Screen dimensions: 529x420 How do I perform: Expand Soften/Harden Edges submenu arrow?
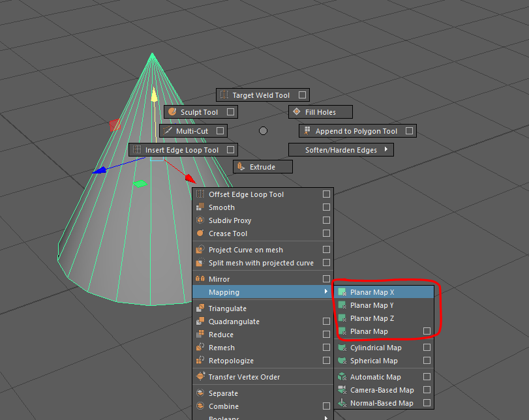pyautogui.click(x=386, y=149)
